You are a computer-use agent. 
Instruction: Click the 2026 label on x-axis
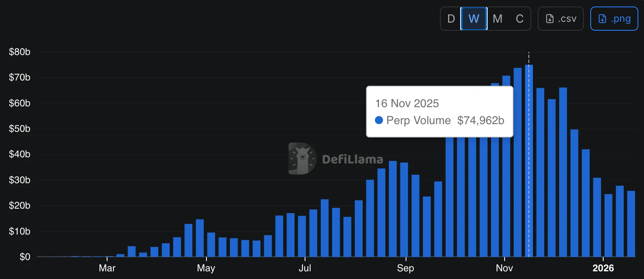(603, 268)
